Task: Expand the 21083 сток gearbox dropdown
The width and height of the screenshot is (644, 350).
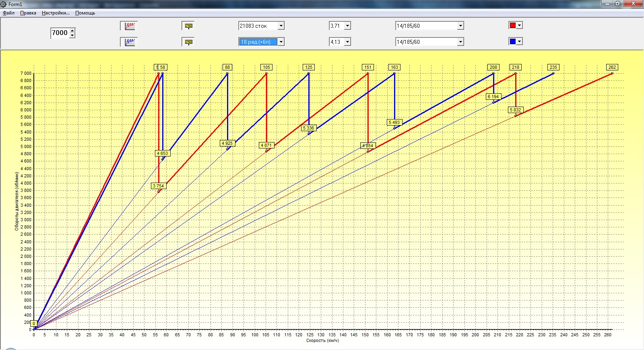Action: [x=281, y=26]
